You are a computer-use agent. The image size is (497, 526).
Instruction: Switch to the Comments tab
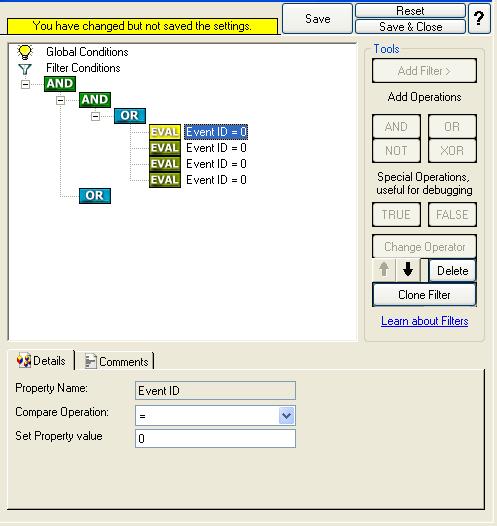pyautogui.click(x=116, y=361)
